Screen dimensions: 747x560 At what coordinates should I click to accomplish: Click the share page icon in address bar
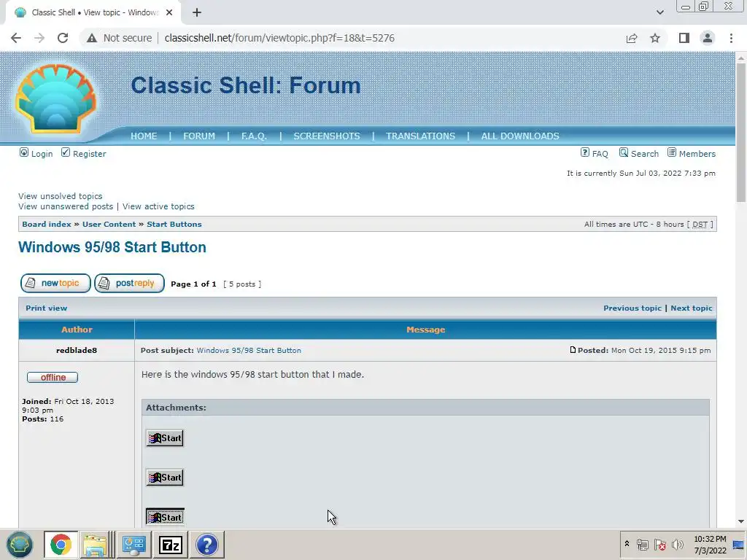click(x=632, y=38)
